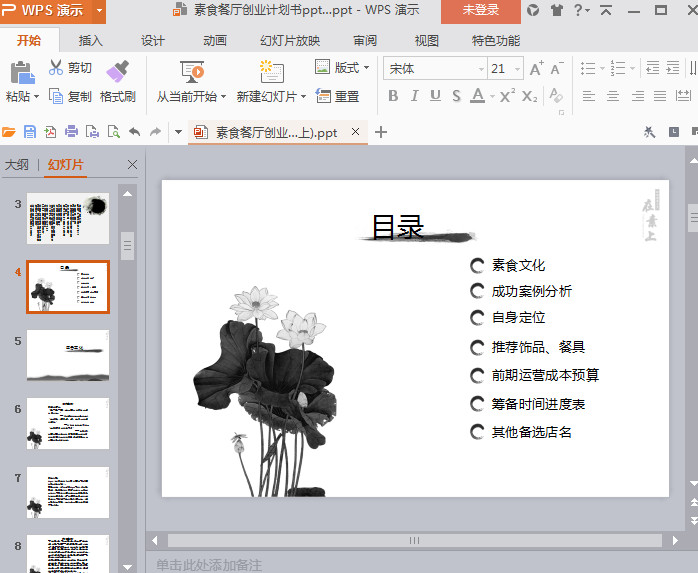The width and height of the screenshot is (698, 573).
Task: Open the Paste (粘贴) dropdown arrow
Action: [37, 97]
